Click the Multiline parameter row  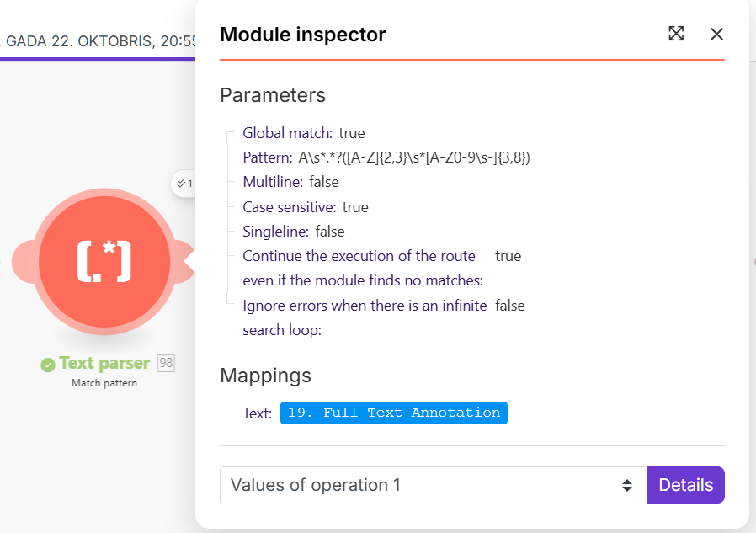coord(290,182)
